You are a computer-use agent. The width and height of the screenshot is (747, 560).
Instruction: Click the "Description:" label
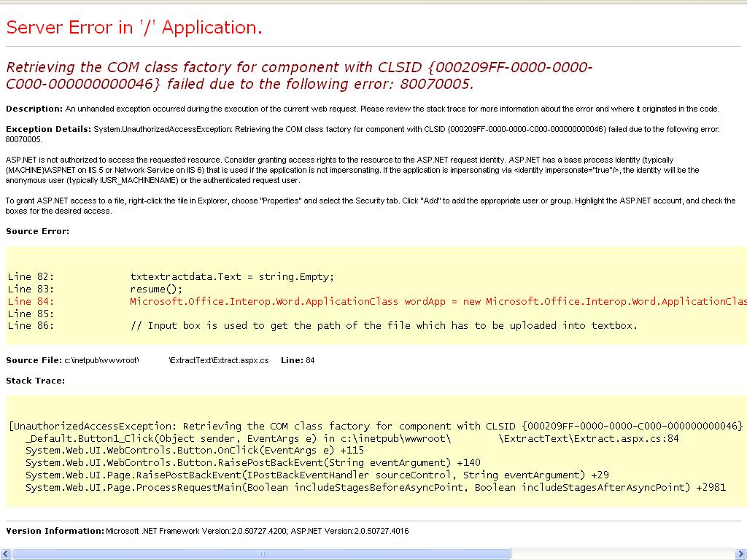coord(34,109)
